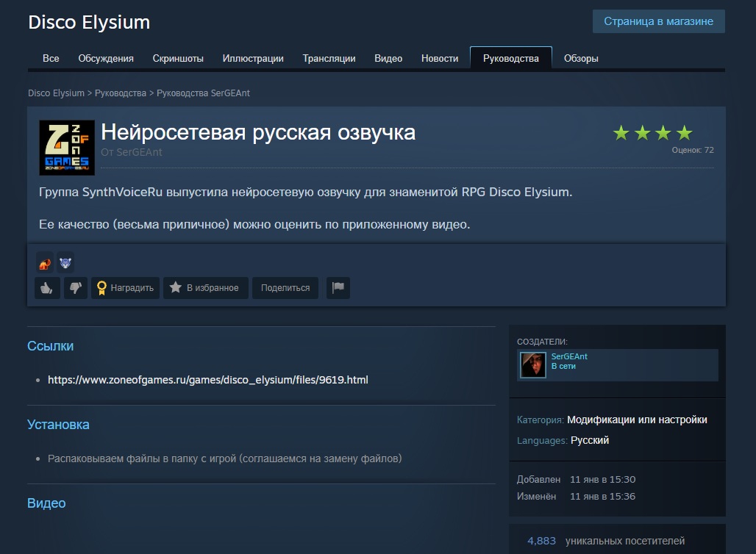Switch to the Скриншоты tab

coord(178,58)
